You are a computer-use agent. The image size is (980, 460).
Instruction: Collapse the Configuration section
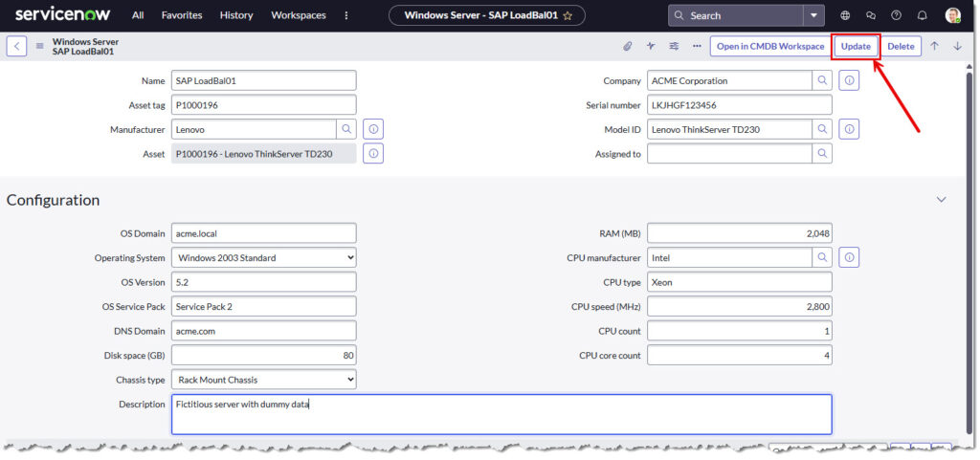tap(941, 200)
